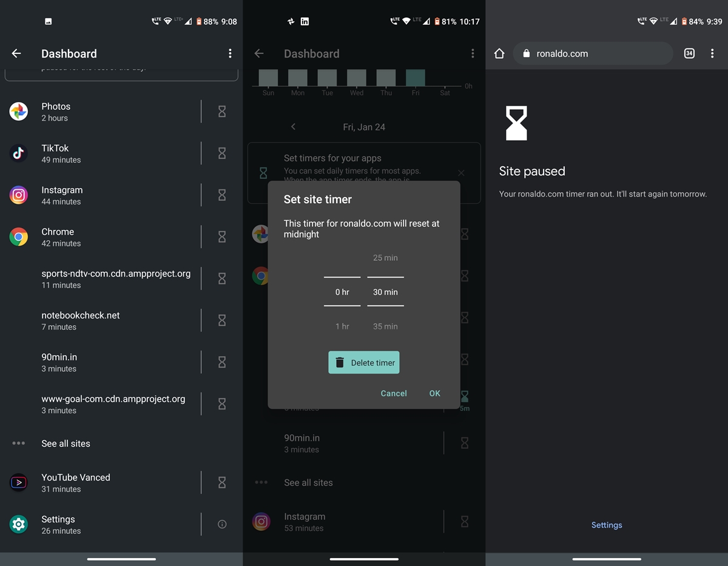The image size is (728, 566).
Task: Open Settings link on Site paused page
Action: pos(607,525)
